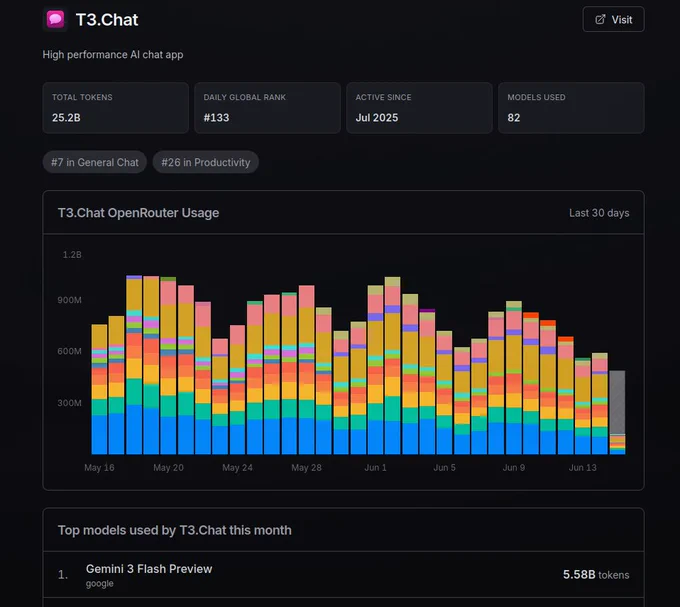The height and width of the screenshot is (607, 680).
Task: Click the 300M y-axis label
Action: pos(69,403)
